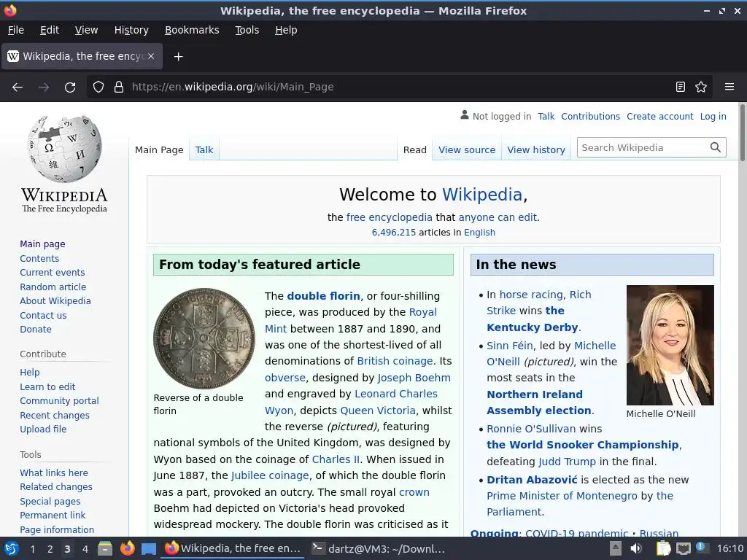Viewport: 747px width, 560px height.
Task: Click the Dritan Abazović link
Action: pos(532,480)
